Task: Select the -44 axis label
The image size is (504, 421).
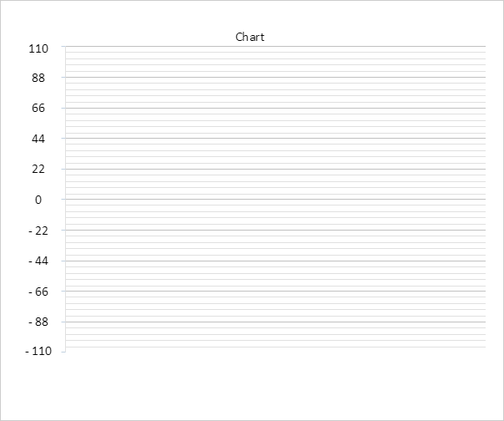Action: [x=38, y=261]
